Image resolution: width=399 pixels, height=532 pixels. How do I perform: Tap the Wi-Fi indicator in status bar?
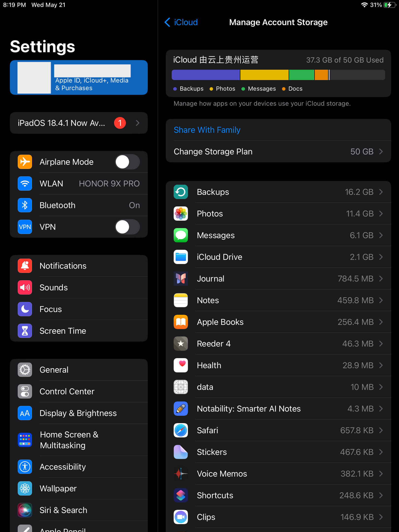(364, 5)
